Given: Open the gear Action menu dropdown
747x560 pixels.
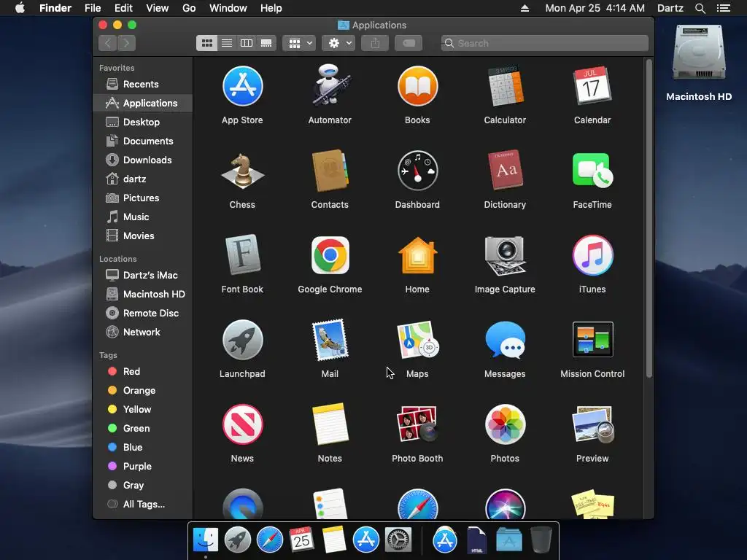Looking at the screenshot, I should click(x=338, y=43).
